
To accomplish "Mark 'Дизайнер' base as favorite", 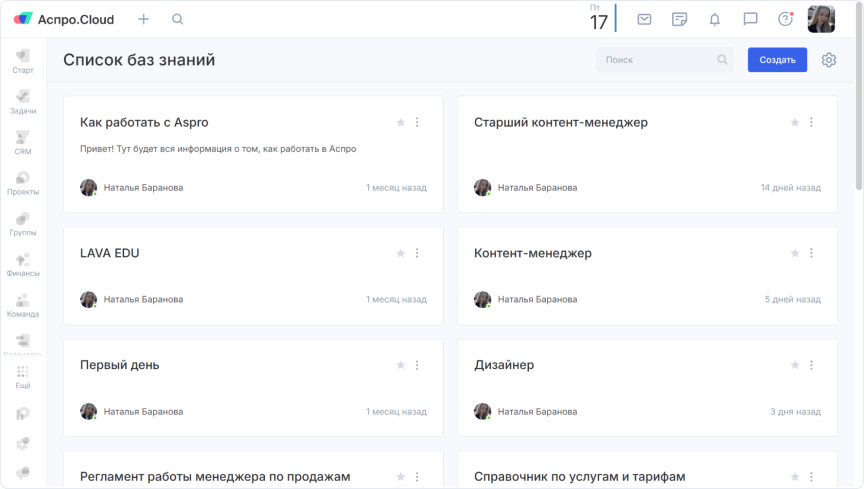I will [795, 365].
